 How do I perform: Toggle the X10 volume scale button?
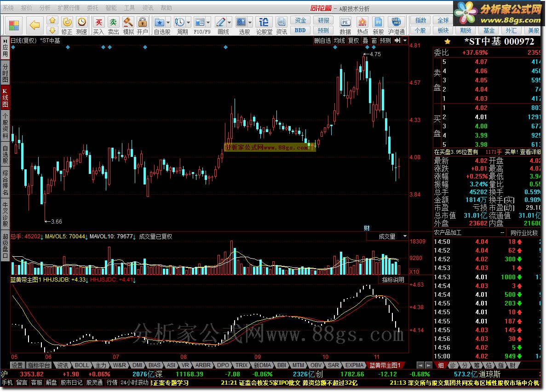pyautogui.click(x=414, y=271)
